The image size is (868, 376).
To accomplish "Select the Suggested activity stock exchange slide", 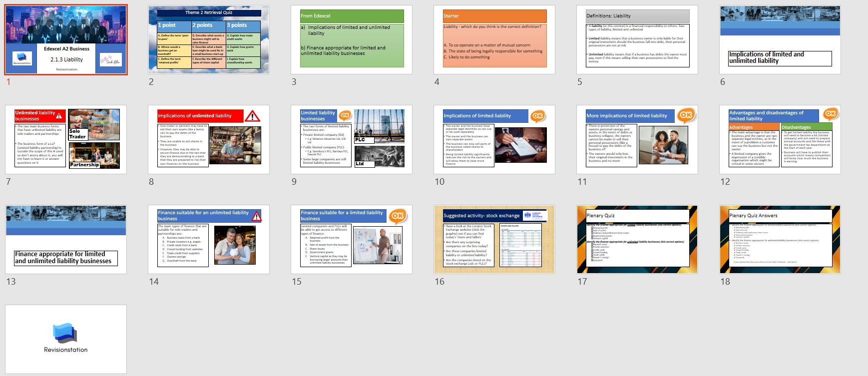I will click(x=494, y=240).
